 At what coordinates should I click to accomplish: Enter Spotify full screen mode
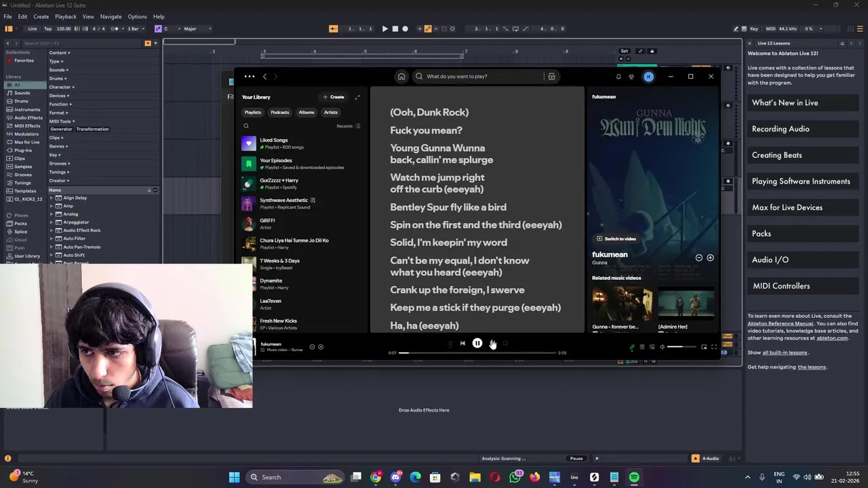tap(714, 347)
